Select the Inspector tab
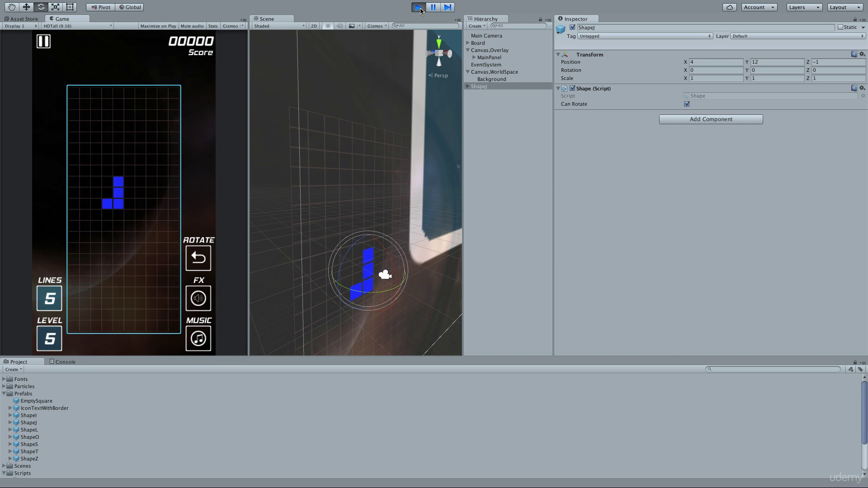This screenshot has height=488, width=868. point(576,19)
